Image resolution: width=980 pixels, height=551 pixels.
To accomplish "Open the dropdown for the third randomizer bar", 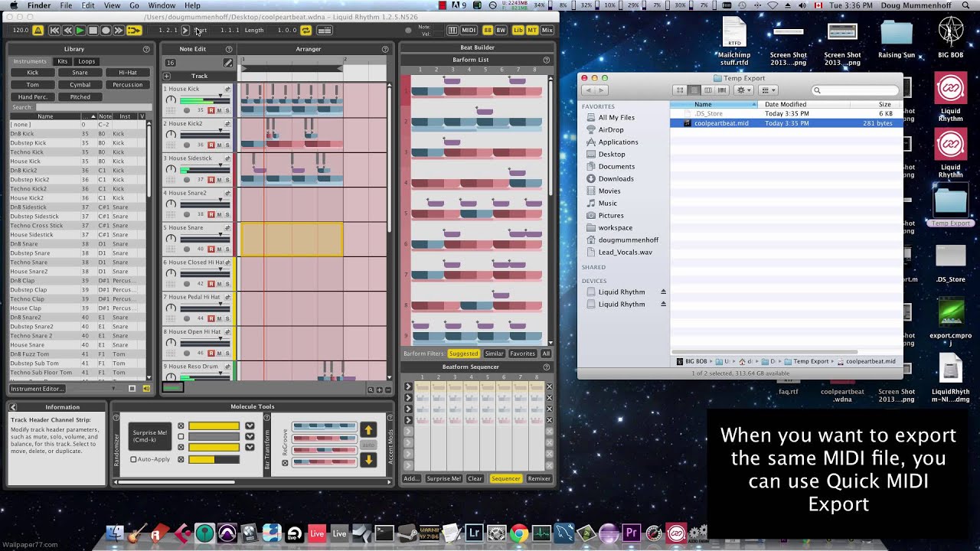I will (x=250, y=448).
